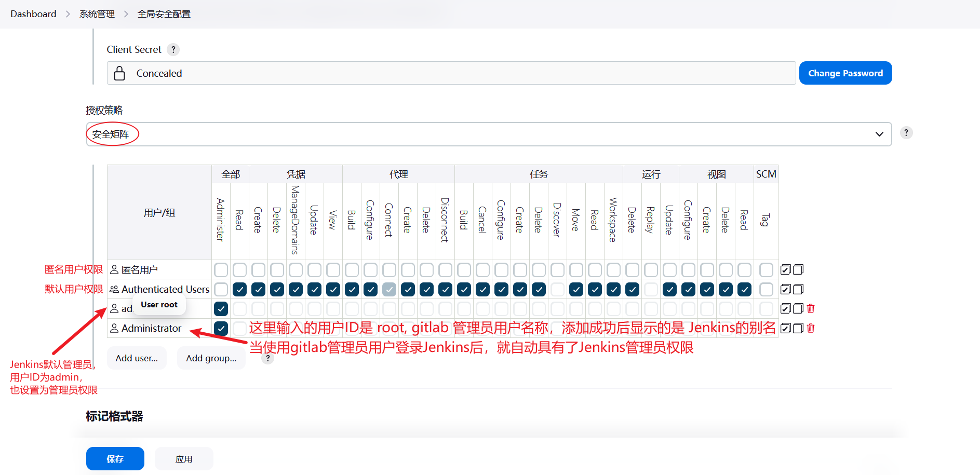Click the 任务 group header

coord(539,174)
